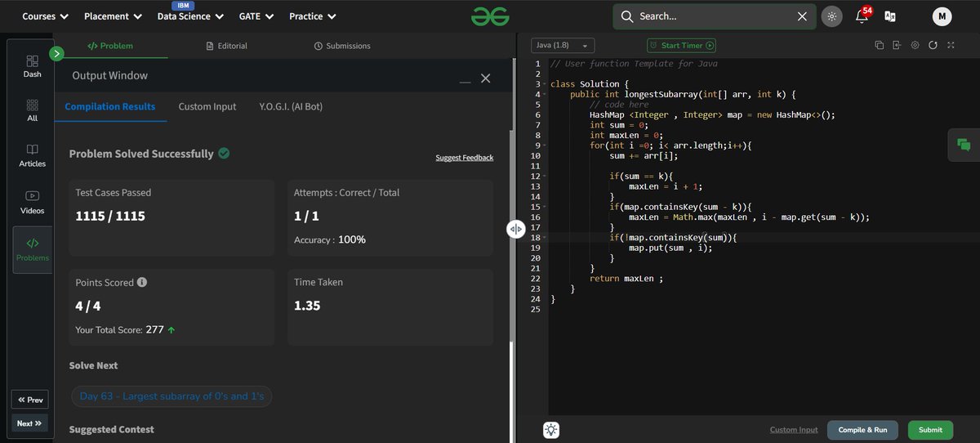
Task: Click Custom Input link near Compile
Action: click(x=793, y=429)
